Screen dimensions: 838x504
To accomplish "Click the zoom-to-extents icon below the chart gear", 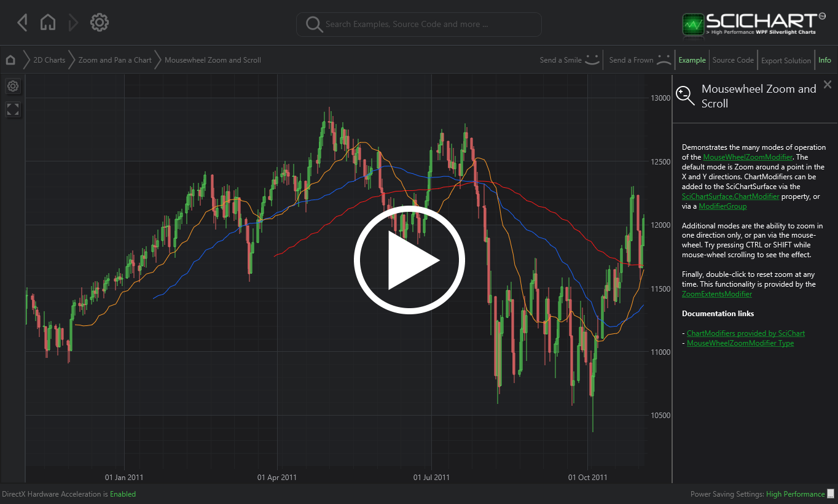I will pos(13,109).
